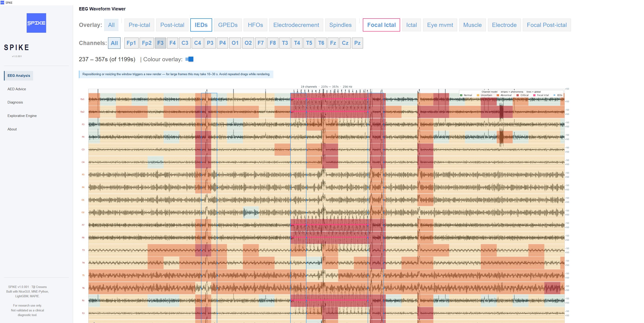
Task: Select channel P3
Action: (210, 43)
